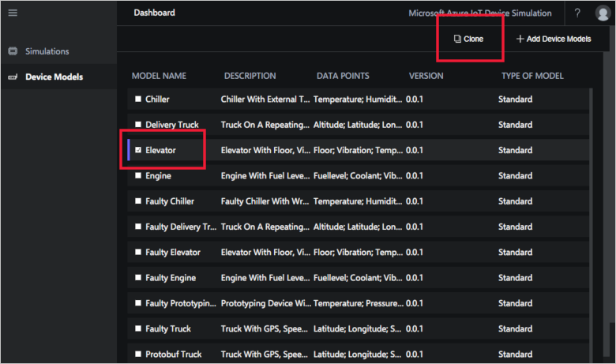Click the Faulty Engine model name

[x=171, y=278]
